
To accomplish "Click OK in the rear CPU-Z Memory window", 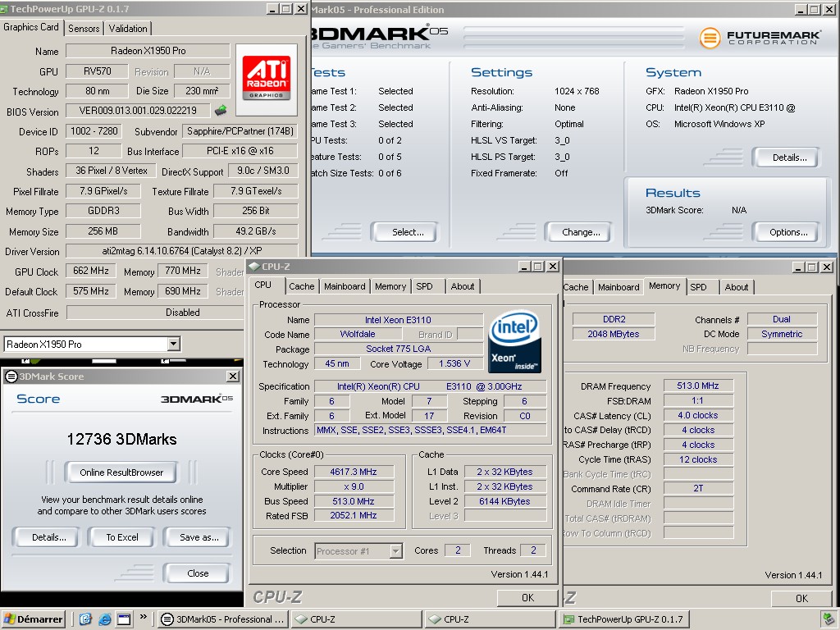I will click(801, 598).
